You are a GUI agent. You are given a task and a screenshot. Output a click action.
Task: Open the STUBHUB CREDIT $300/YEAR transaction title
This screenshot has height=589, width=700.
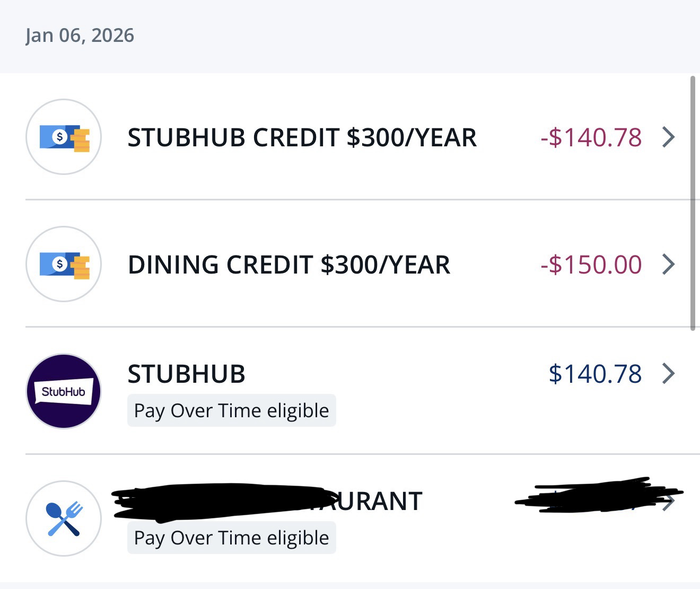pyautogui.click(x=302, y=137)
